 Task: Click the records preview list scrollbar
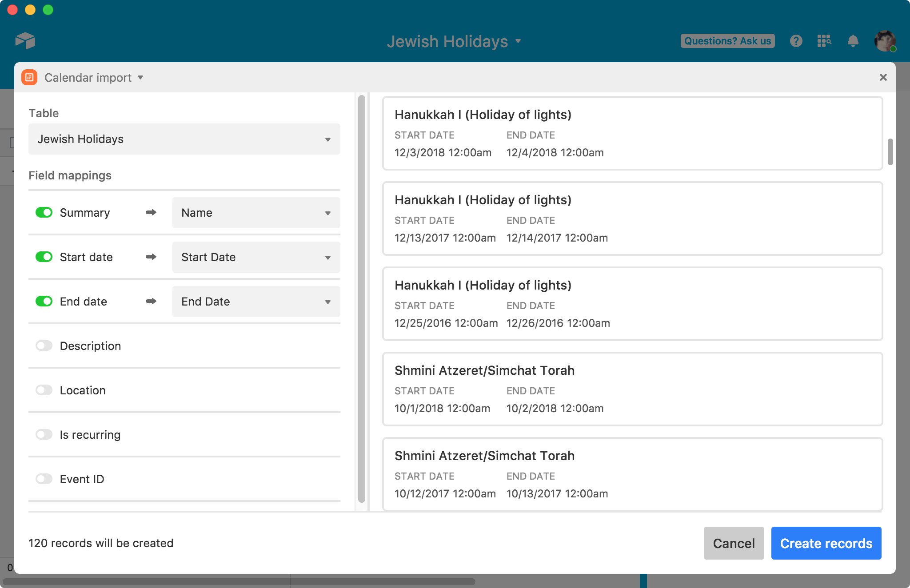pos(890,152)
